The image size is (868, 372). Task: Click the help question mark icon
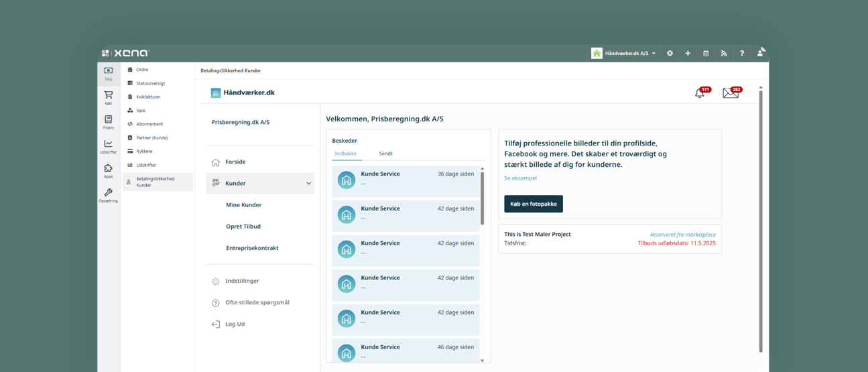point(742,54)
